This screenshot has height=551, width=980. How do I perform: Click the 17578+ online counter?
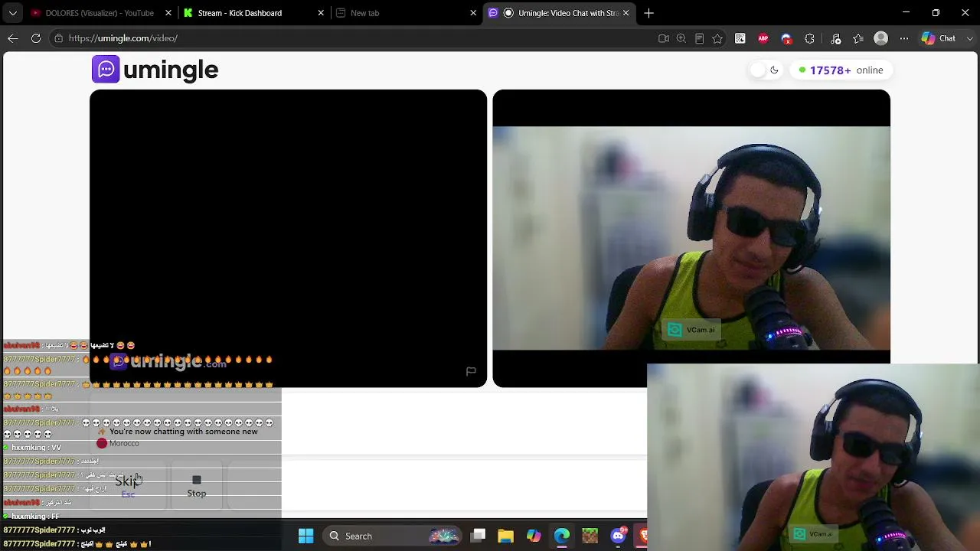(x=841, y=70)
